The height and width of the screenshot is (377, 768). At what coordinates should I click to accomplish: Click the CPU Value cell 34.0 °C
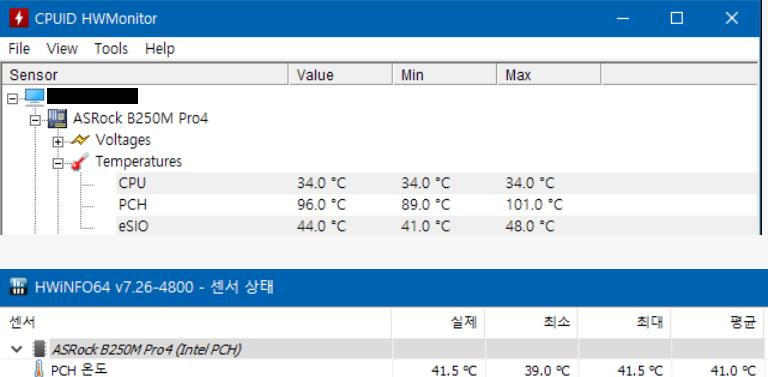pyautogui.click(x=321, y=183)
